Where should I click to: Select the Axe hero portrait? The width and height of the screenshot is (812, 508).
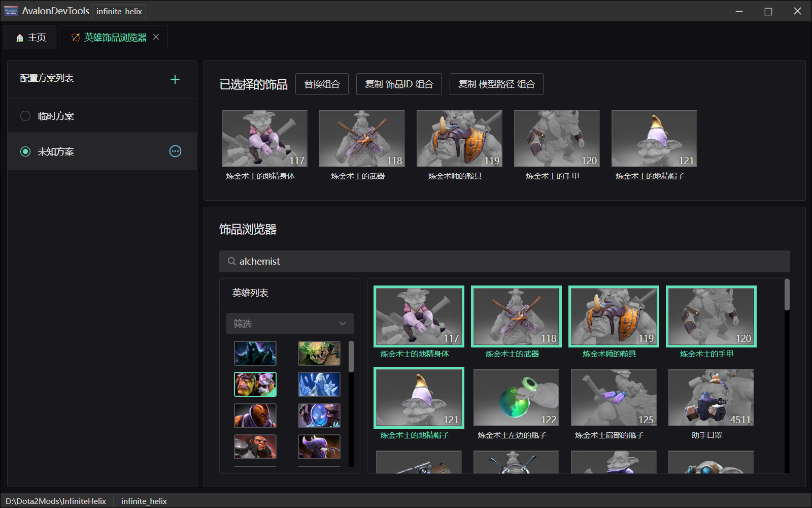[255, 447]
